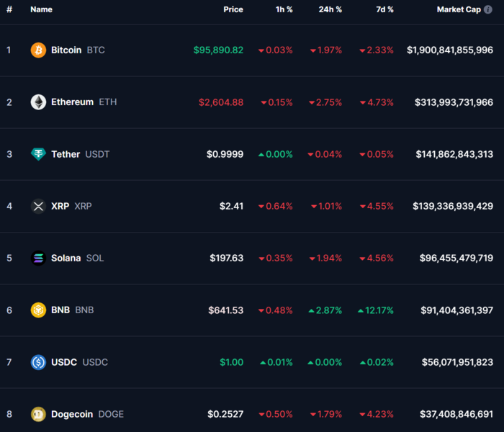
Task: Open the Ethereum name link
Action: coord(72,102)
